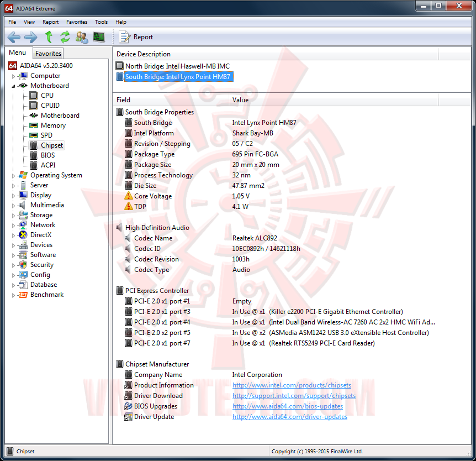The height and width of the screenshot is (461, 476).
Task: Click the Display monitor icon
Action: pyautogui.click(x=23, y=195)
